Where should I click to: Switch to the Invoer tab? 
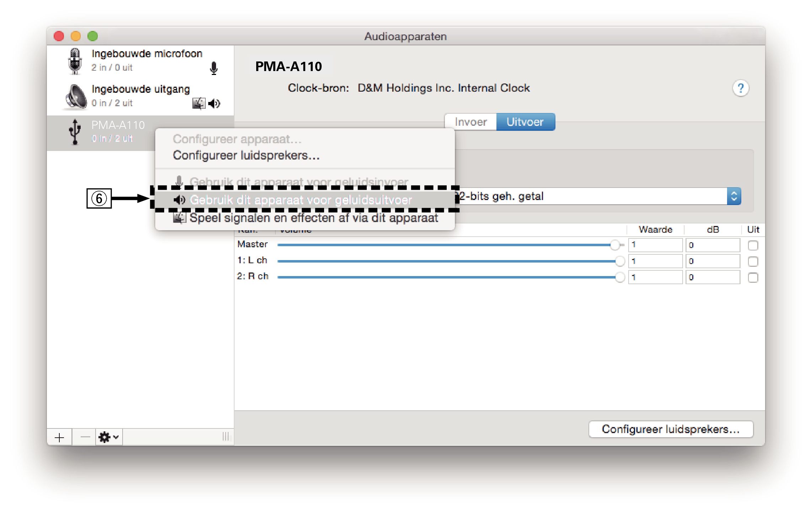[470, 121]
